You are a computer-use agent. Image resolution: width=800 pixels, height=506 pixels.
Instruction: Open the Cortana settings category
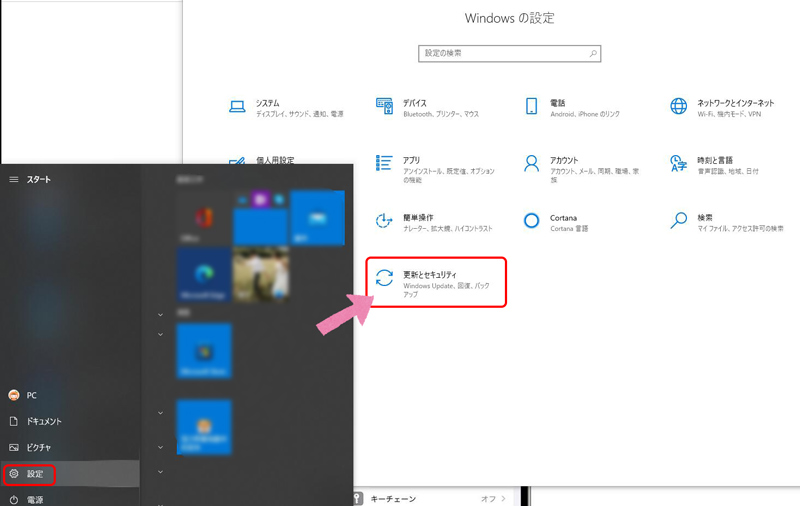tap(556, 222)
